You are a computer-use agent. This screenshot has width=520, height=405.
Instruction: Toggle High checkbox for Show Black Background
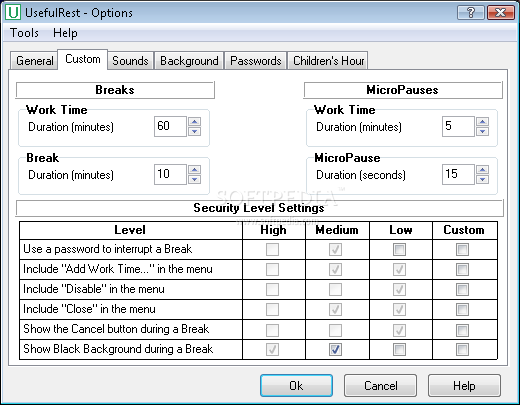(272, 349)
